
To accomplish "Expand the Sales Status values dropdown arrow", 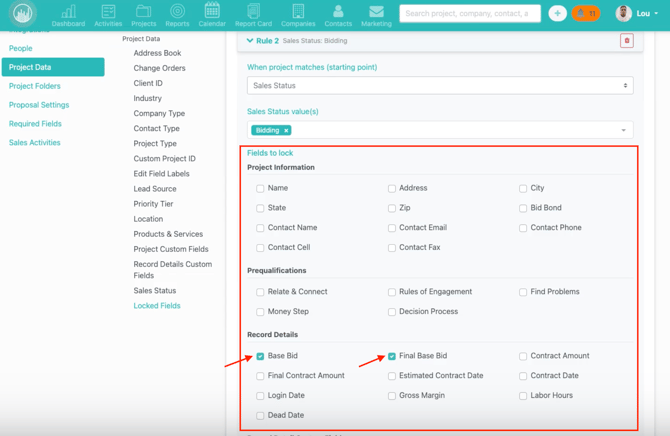I will click(623, 130).
